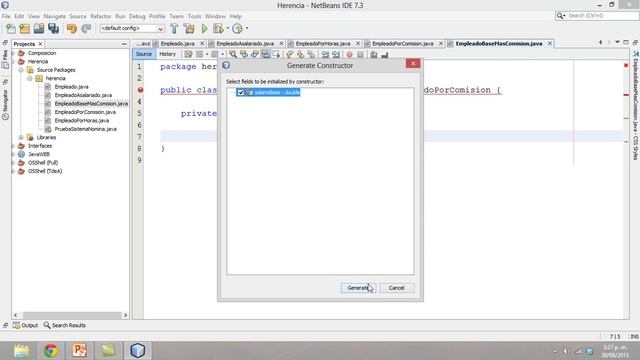The height and width of the screenshot is (360, 640).
Task: Click the Build Project hammer icon
Action: tap(174, 29)
